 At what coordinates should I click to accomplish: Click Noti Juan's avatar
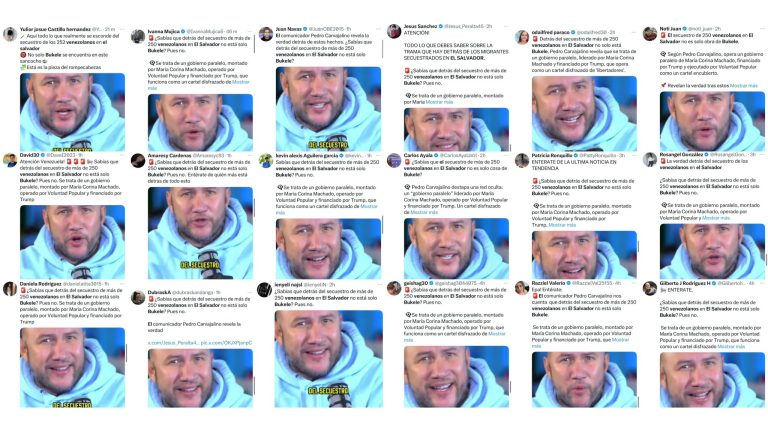[x=650, y=33]
